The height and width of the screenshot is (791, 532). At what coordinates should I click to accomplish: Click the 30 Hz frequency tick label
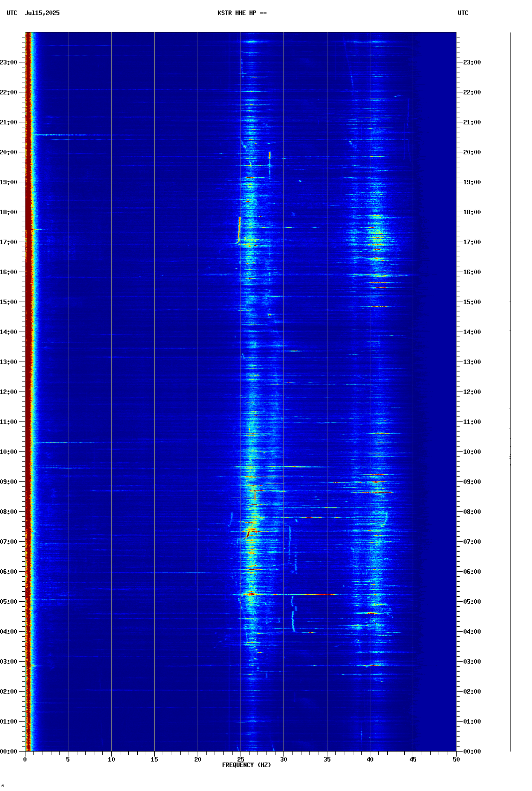tap(283, 760)
